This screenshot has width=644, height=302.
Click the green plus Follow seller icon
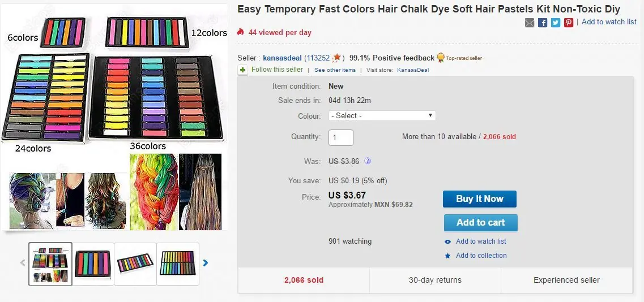click(x=243, y=70)
